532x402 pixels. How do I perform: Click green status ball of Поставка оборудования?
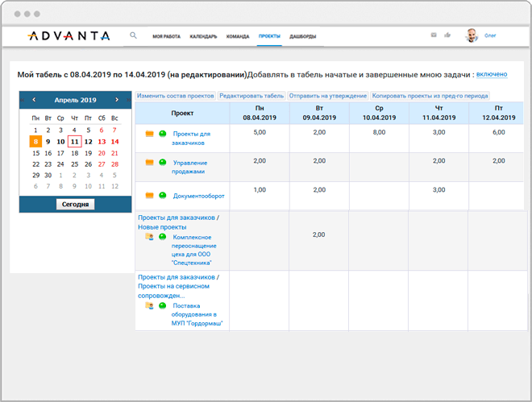pyautogui.click(x=163, y=306)
